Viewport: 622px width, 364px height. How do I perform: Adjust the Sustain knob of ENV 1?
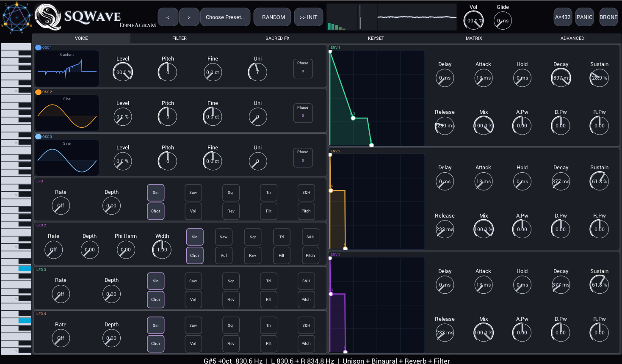(599, 78)
